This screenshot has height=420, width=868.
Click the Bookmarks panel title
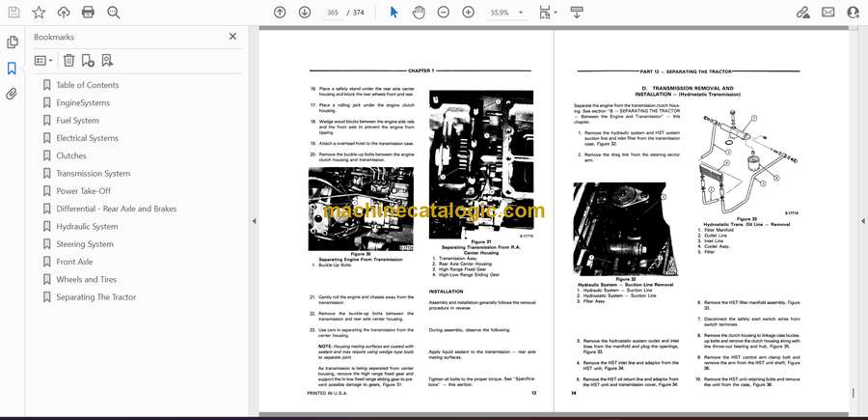click(54, 37)
